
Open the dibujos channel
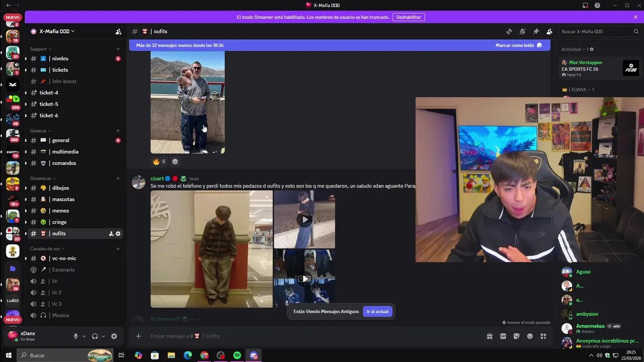pyautogui.click(x=75, y=188)
